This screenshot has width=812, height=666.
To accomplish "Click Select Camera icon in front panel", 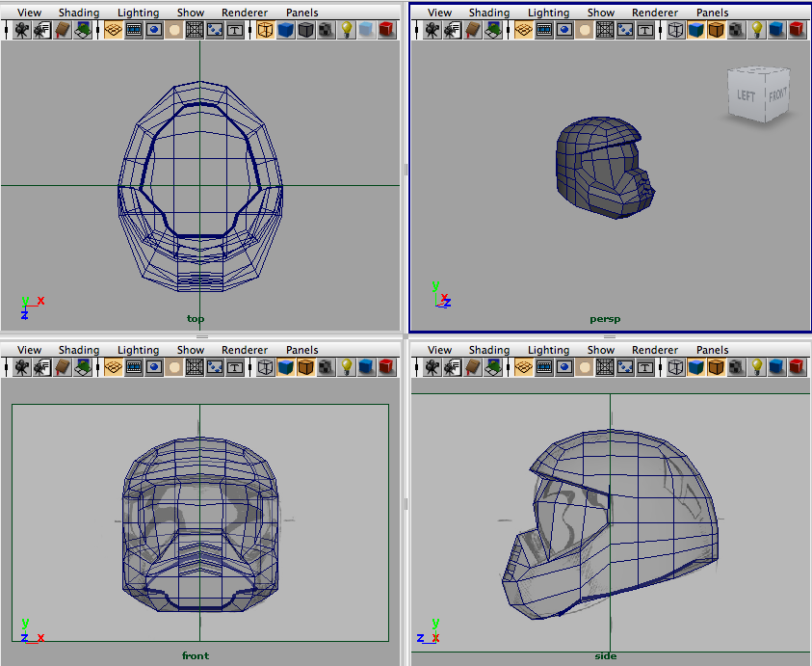I will [21, 367].
